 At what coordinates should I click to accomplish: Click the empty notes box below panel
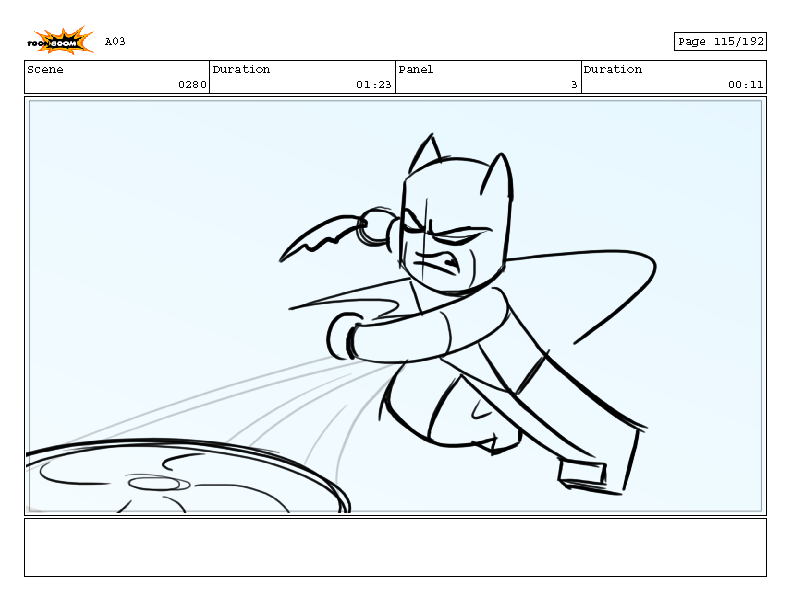pos(396,547)
